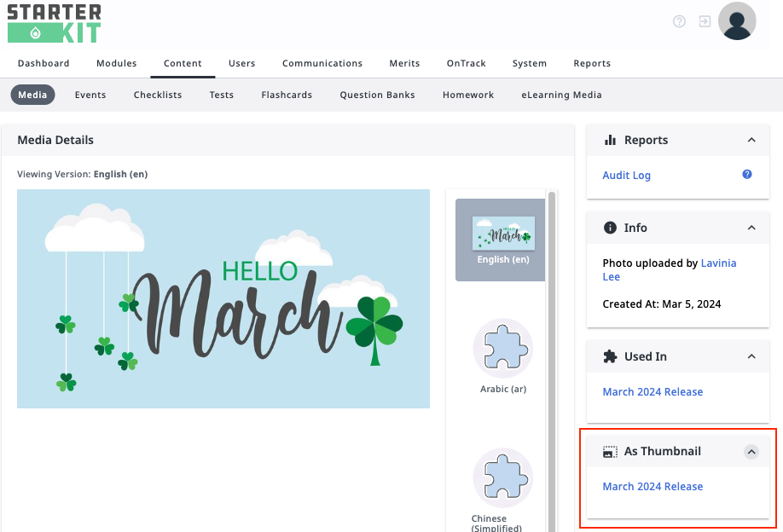This screenshot has height=532, width=783.
Task: Click the Reports bar chart icon
Action: point(610,140)
